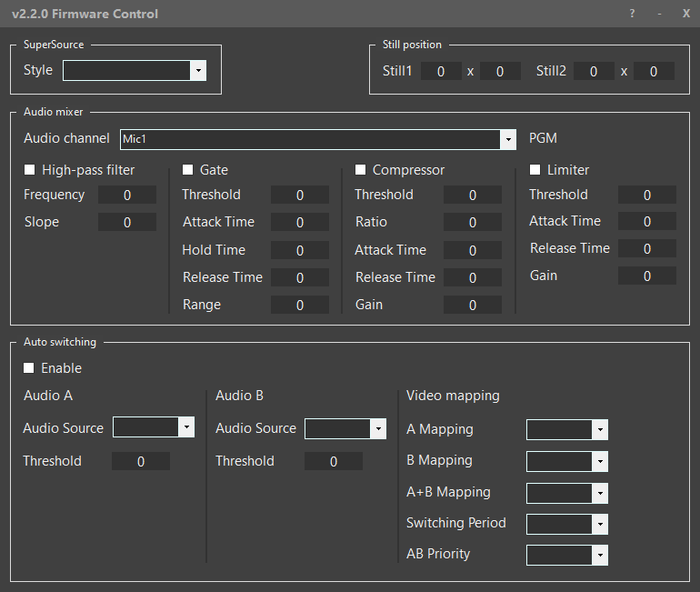Expand the Audio channel Mic1 dropdown
Screen dimensions: 700x592
pos(318,139)
